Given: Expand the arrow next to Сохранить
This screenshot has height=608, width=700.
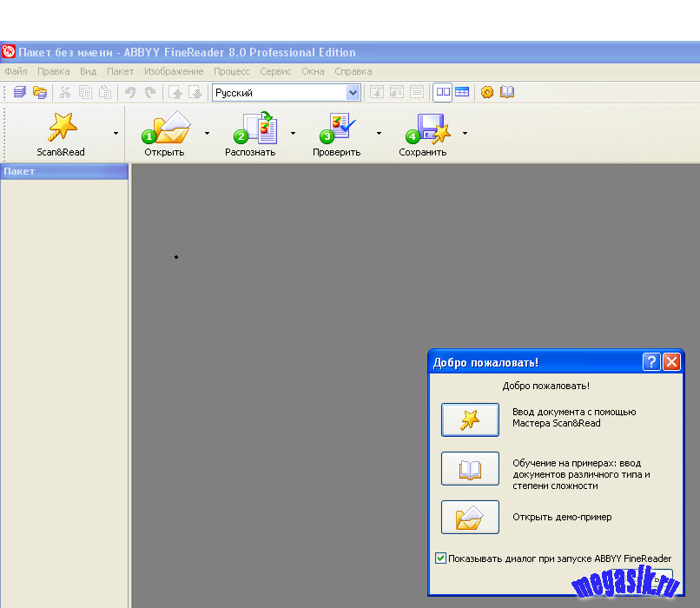Looking at the screenshot, I should [465, 133].
